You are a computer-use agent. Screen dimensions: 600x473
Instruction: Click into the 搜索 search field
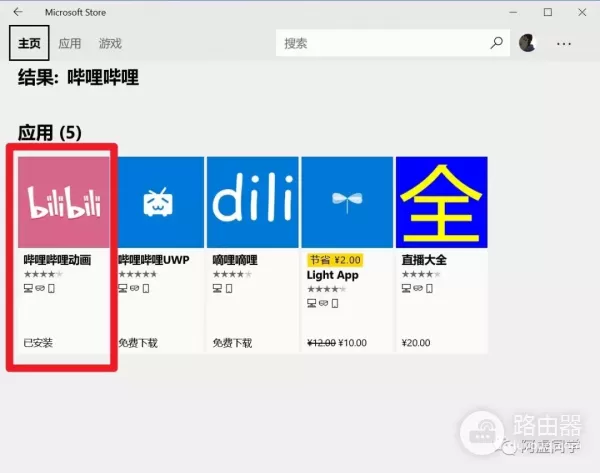pyautogui.click(x=393, y=43)
